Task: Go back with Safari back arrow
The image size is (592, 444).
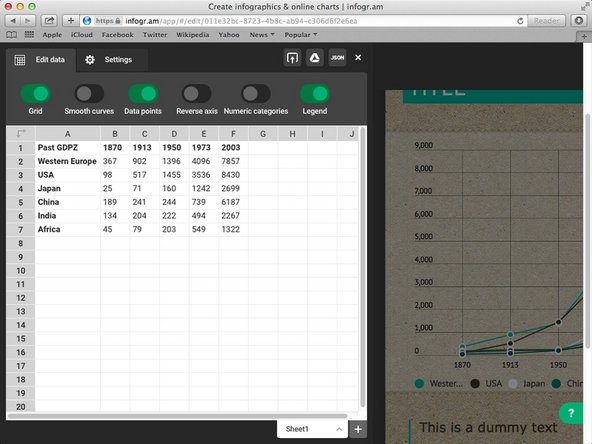Action: tap(13, 21)
